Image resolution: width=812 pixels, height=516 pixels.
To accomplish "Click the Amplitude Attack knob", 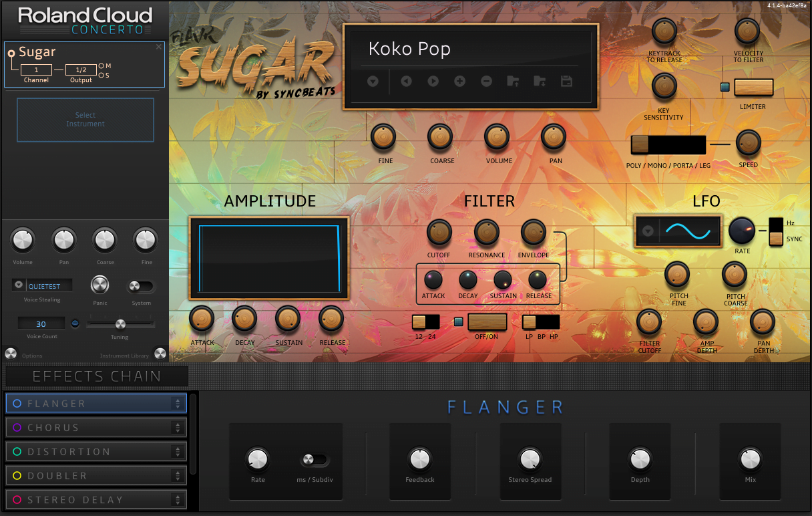I will click(202, 319).
